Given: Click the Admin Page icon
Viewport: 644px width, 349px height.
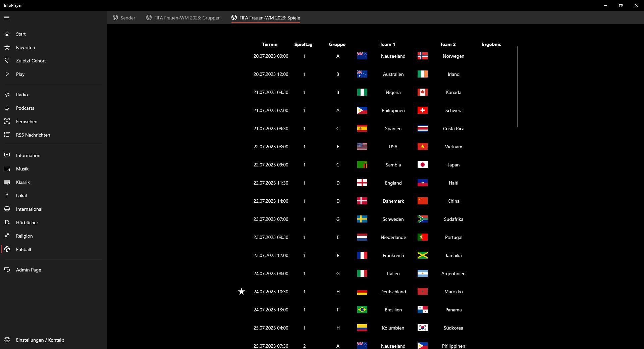Looking at the screenshot, I should (x=7, y=270).
